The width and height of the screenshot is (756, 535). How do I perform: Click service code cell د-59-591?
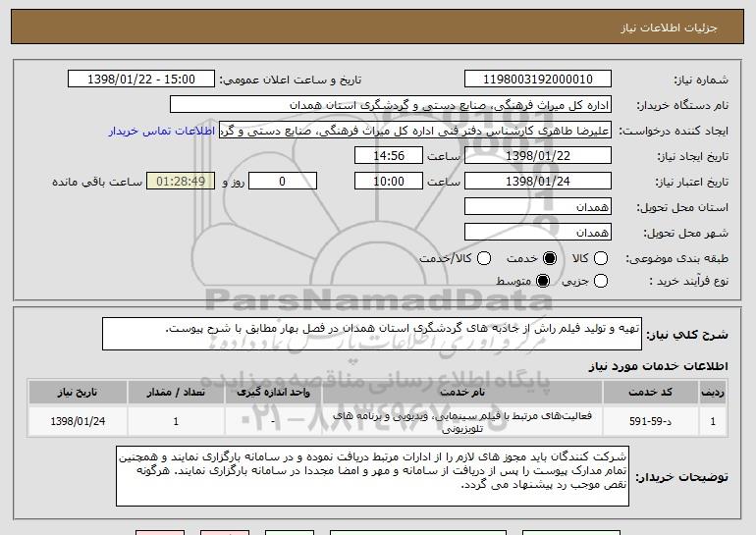[650, 421]
